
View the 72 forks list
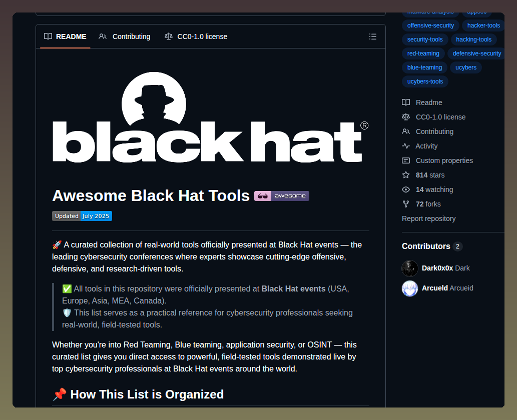tap(428, 204)
